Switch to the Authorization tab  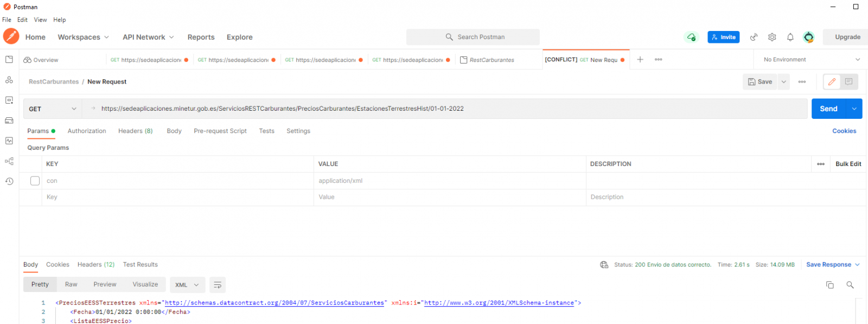[87, 131]
